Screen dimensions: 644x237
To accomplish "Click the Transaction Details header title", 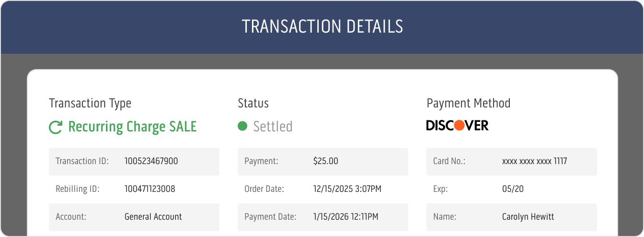I will (x=322, y=27).
